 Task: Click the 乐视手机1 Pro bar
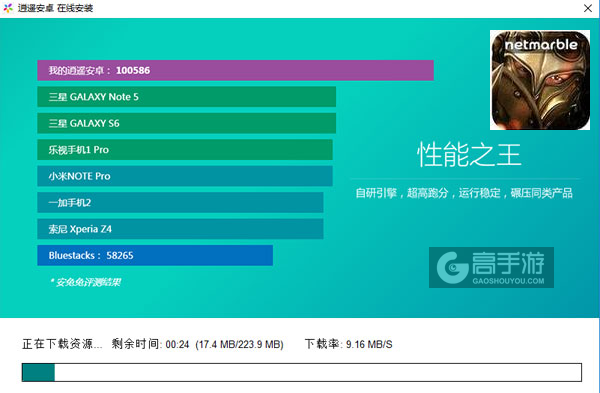coord(185,150)
